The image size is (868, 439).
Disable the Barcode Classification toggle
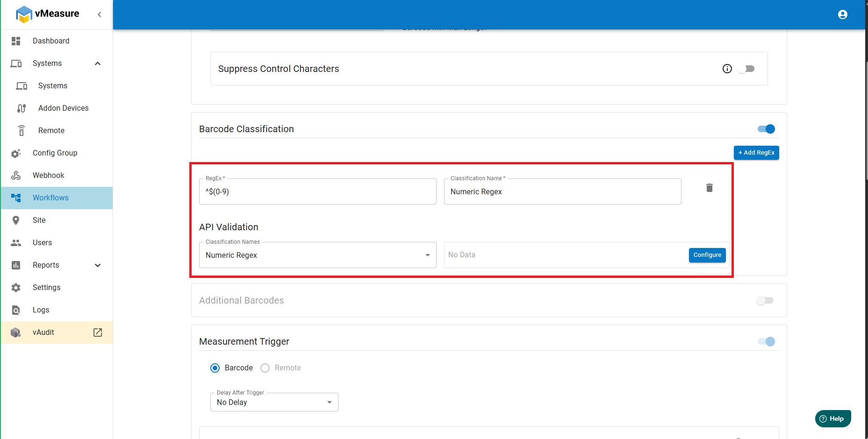point(767,129)
